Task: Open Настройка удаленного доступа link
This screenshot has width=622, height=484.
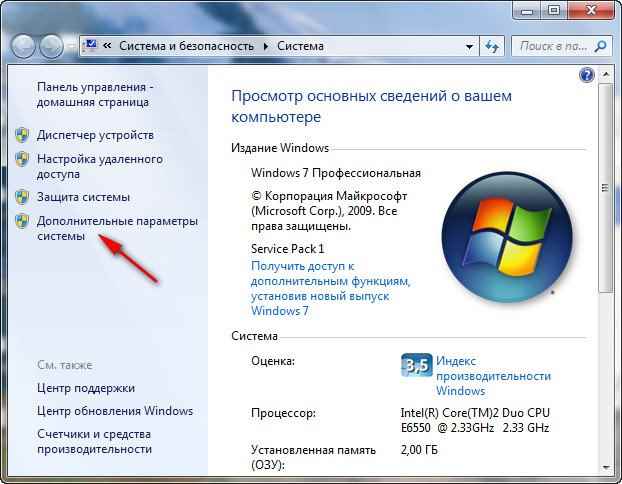Action: point(100,167)
